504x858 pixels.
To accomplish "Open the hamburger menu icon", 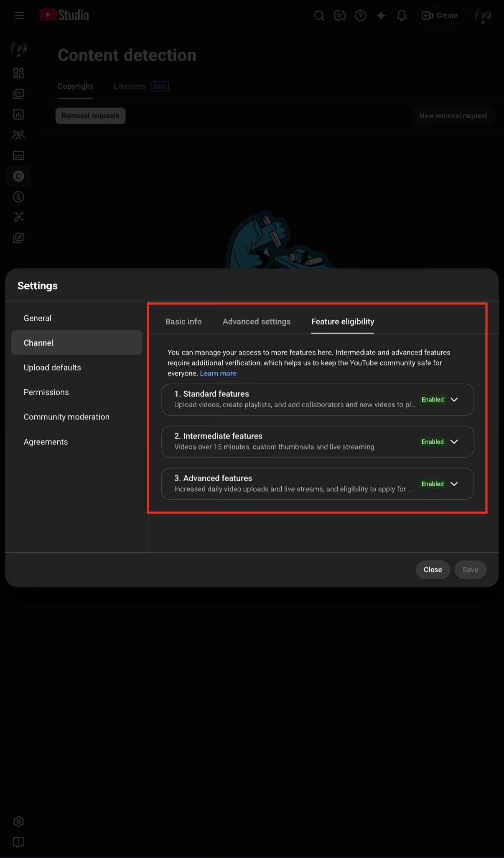I will click(x=19, y=16).
